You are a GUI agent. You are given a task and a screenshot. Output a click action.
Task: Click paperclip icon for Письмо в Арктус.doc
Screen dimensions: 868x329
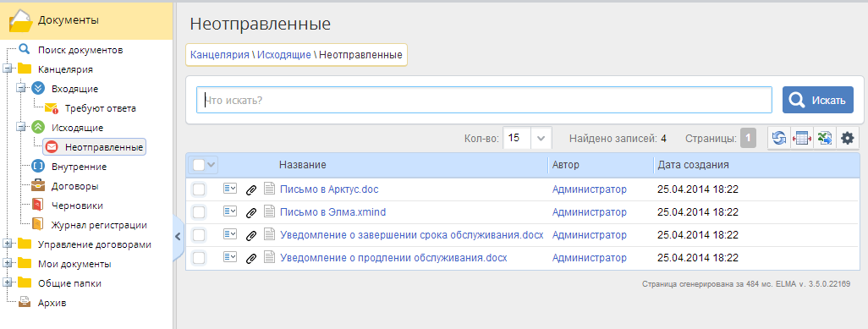pyautogui.click(x=250, y=189)
